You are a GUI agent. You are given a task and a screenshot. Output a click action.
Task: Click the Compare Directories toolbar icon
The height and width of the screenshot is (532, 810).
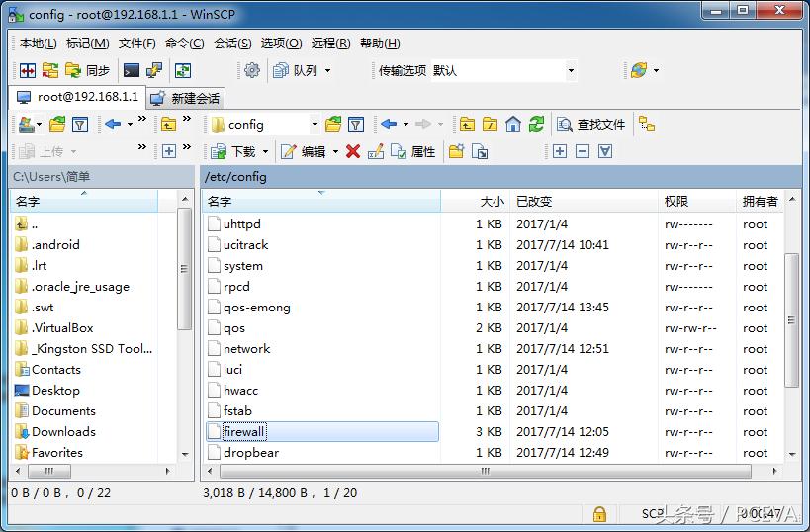pos(28,70)
